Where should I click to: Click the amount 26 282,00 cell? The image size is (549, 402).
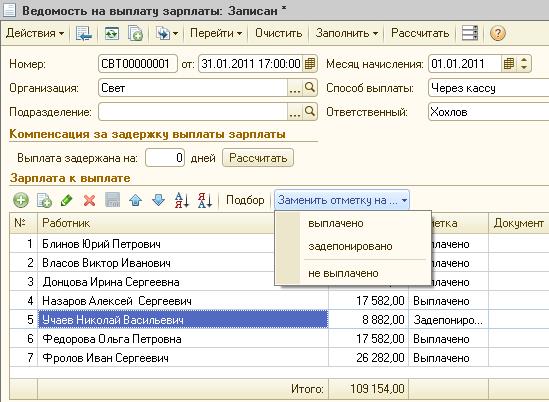pos(368,358)
